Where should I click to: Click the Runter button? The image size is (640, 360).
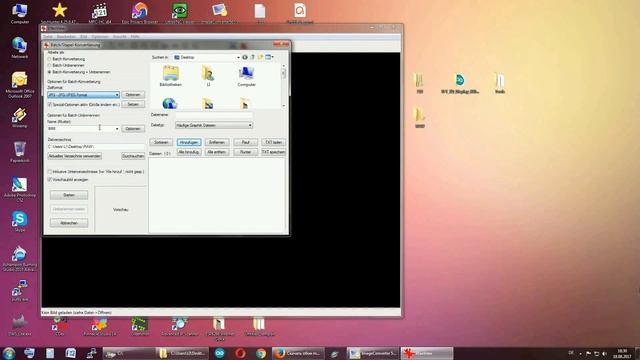coord(245,152)
